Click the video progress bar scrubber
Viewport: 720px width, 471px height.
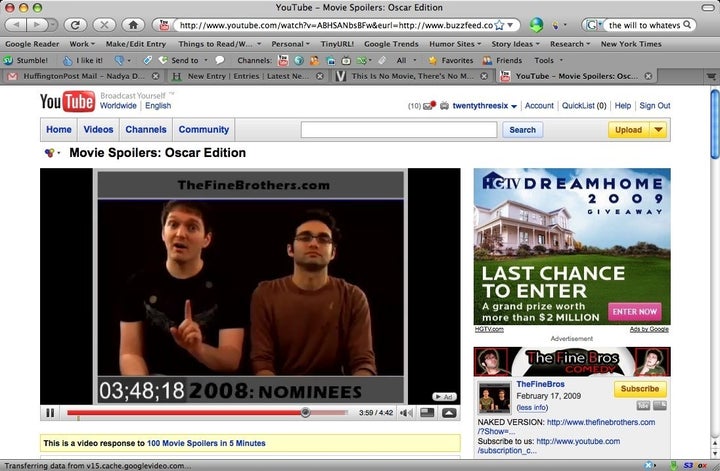tap(305, 412)
